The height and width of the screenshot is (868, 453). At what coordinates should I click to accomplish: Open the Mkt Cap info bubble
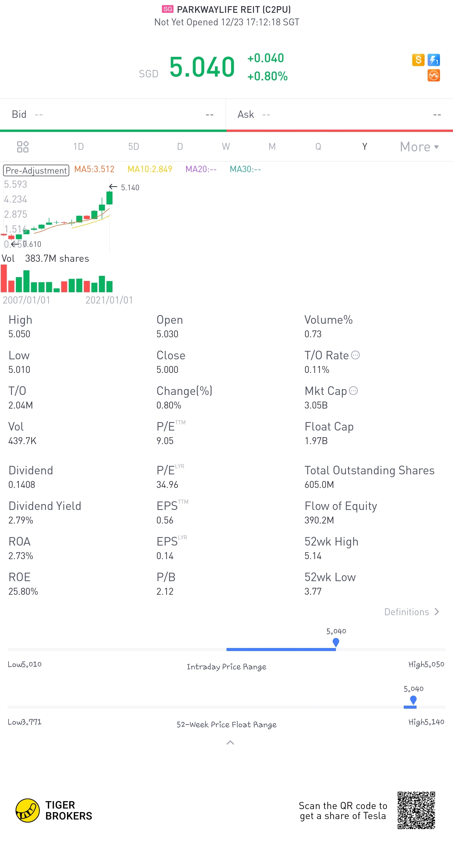pyautogui.click(x=353, y=391)
